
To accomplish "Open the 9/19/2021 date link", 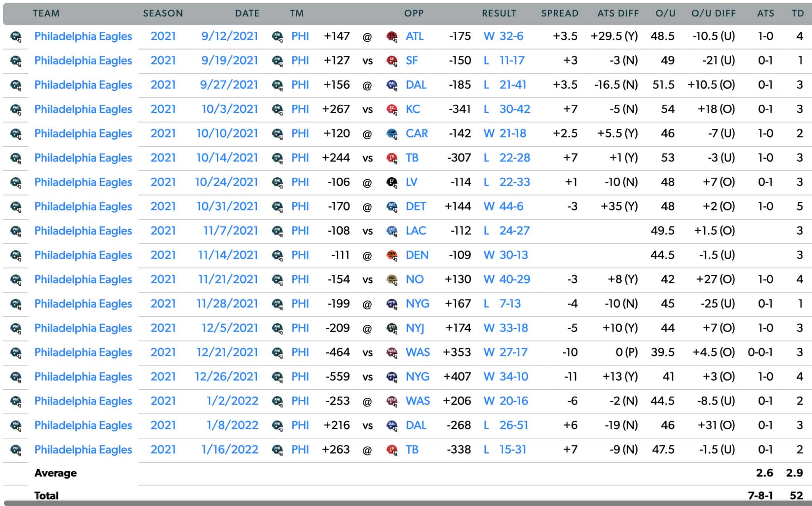I will 230,60.
